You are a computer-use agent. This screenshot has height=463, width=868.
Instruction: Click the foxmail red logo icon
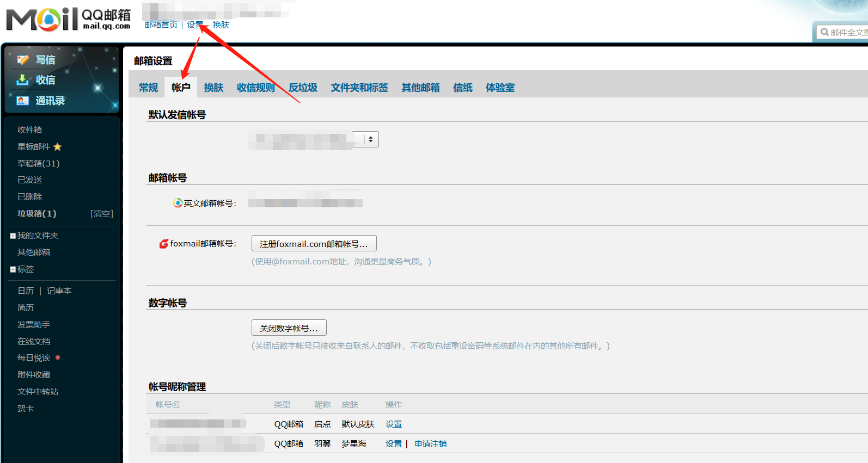[163, 244]
